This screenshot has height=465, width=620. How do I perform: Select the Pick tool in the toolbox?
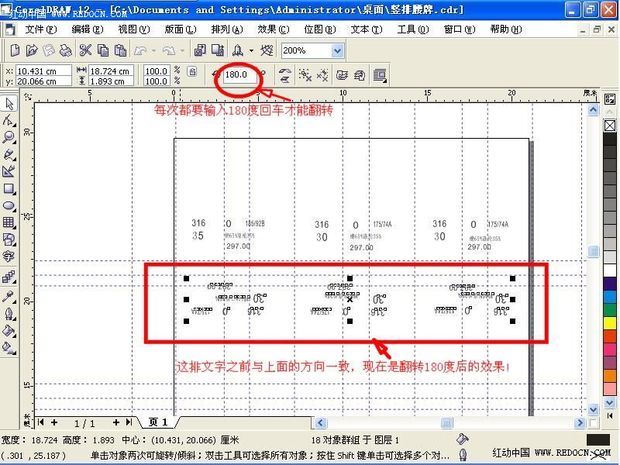pos(8,103)
